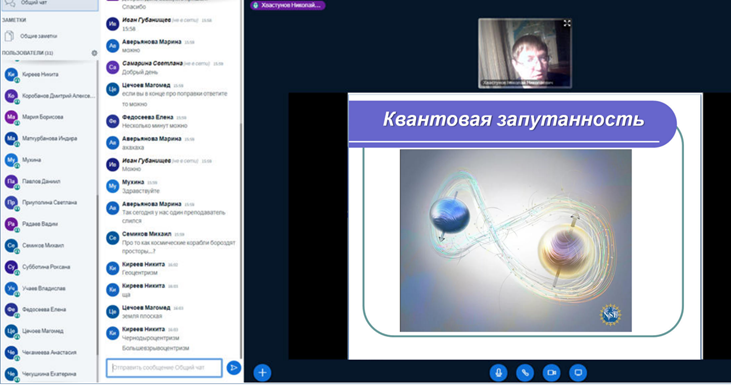The width and height of the screenshot is (731, 385).
Task: Click Мухина avatar in users list
Action: click(11, 160)
